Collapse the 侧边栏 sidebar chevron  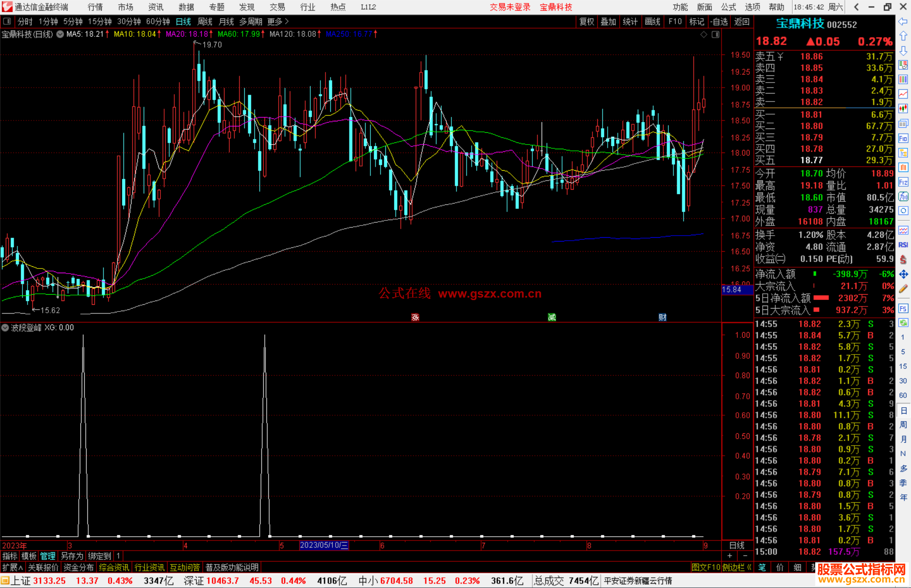pyautogui.click(x=749, y=567)
